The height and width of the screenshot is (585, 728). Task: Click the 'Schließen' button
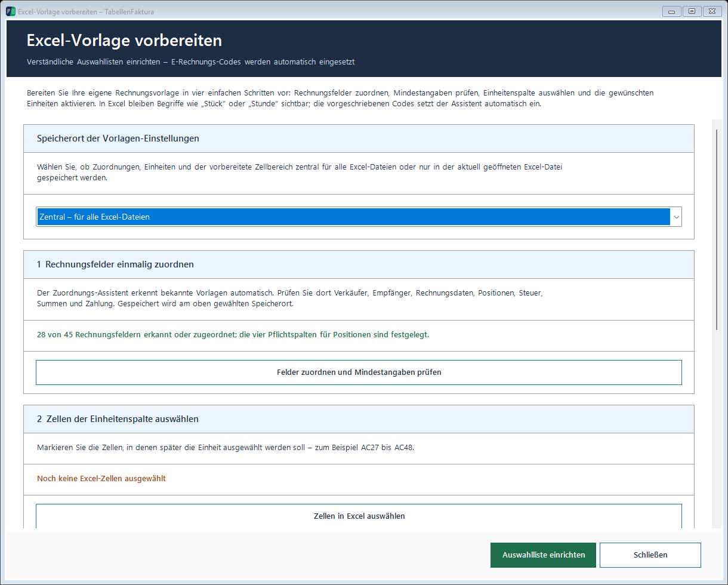tap(650, 555)
